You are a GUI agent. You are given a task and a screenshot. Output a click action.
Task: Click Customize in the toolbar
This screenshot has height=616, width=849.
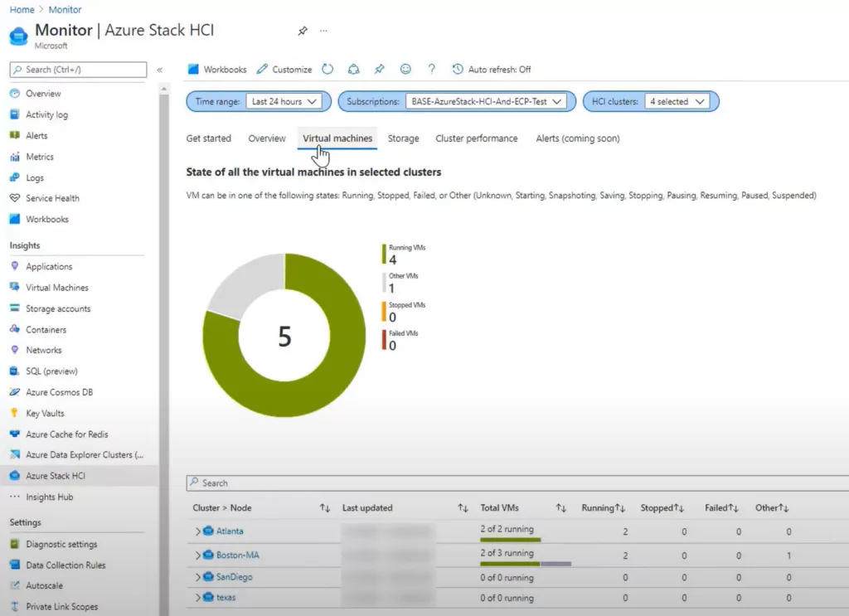click(x=284, y=70)
